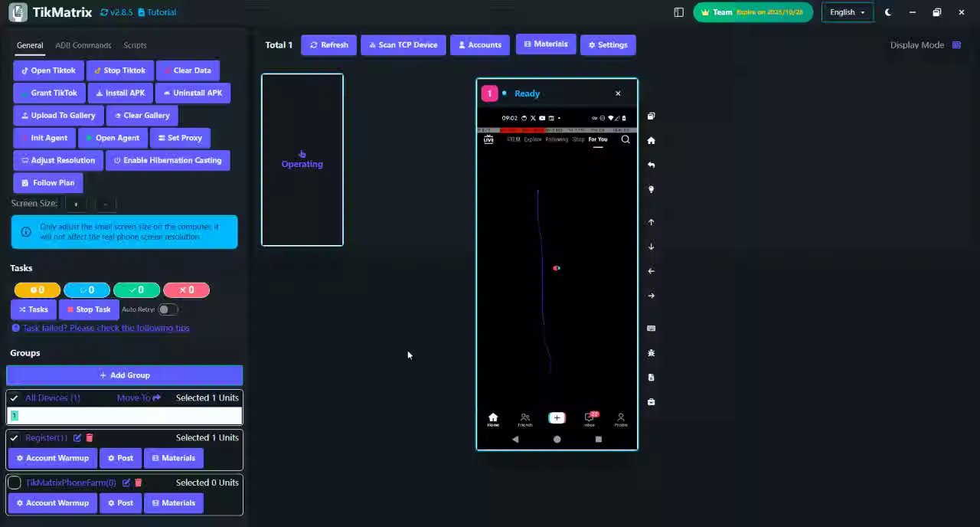Click the toolbox briefcase icon in the device side toolbar
The image size is (980, 527).
tap(651, 402)
